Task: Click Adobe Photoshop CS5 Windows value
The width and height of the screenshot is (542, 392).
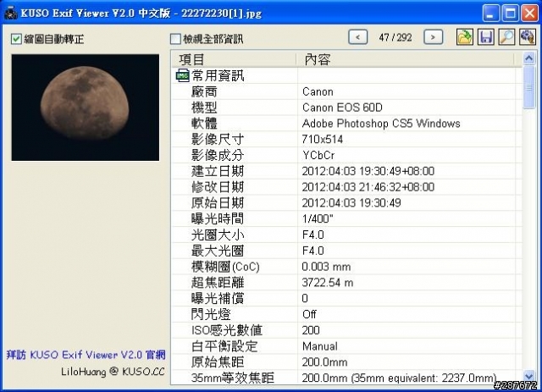Action: 381,124
